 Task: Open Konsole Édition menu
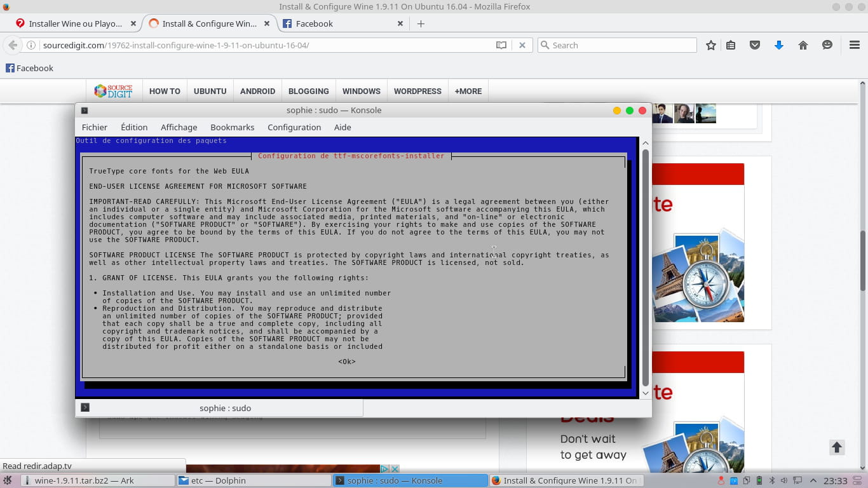tap(134, 127)
